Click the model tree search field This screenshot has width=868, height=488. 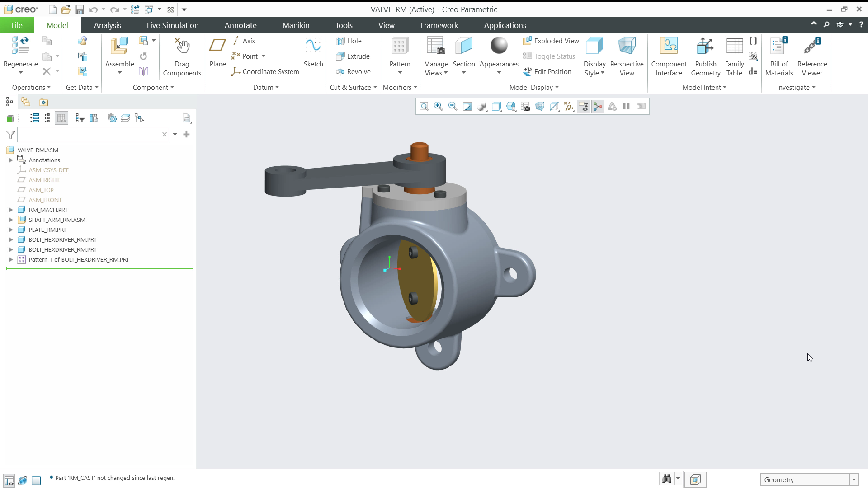point(94,135)
